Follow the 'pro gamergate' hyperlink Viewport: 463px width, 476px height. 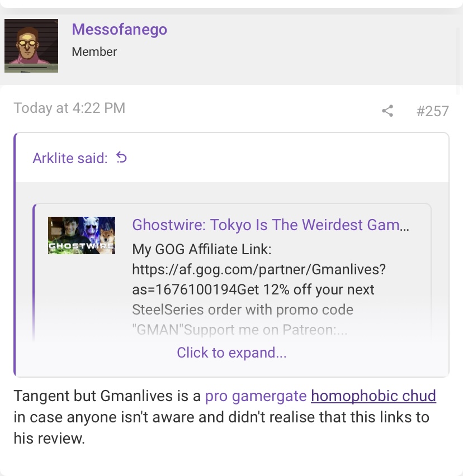(256, 396)
